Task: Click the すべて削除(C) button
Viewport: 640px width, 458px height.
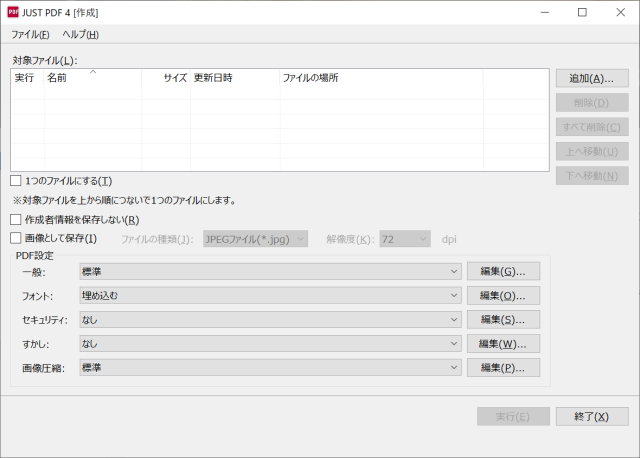Action: tap(592, 127)
